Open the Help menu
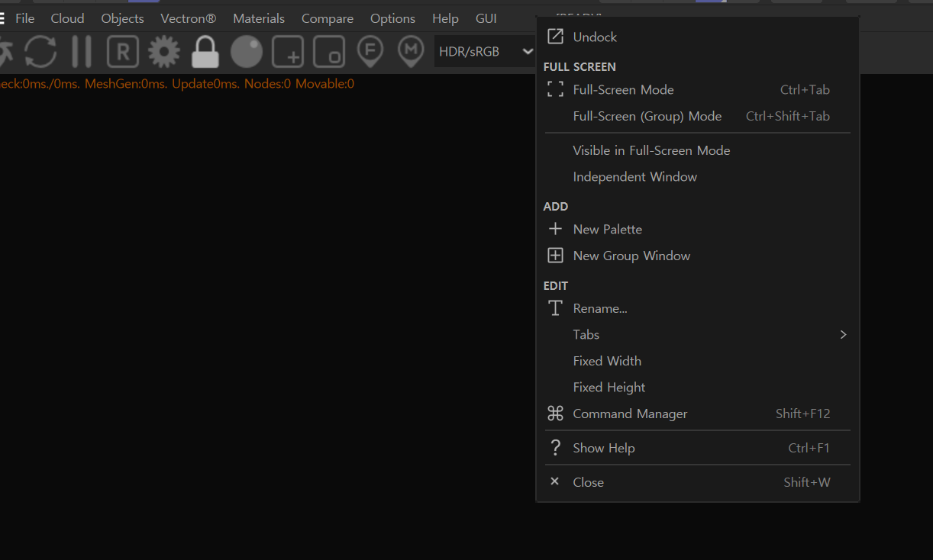The image size is (933, 560). 445,18
